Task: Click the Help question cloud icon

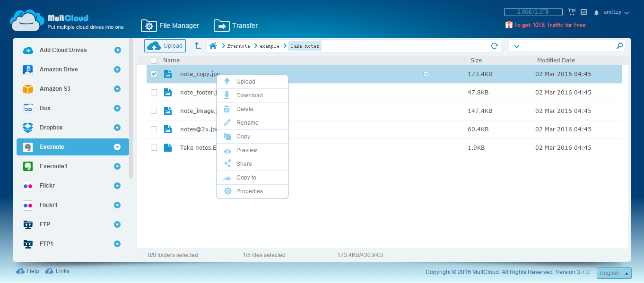Action: pyautogui.click(x=20, y=271)
